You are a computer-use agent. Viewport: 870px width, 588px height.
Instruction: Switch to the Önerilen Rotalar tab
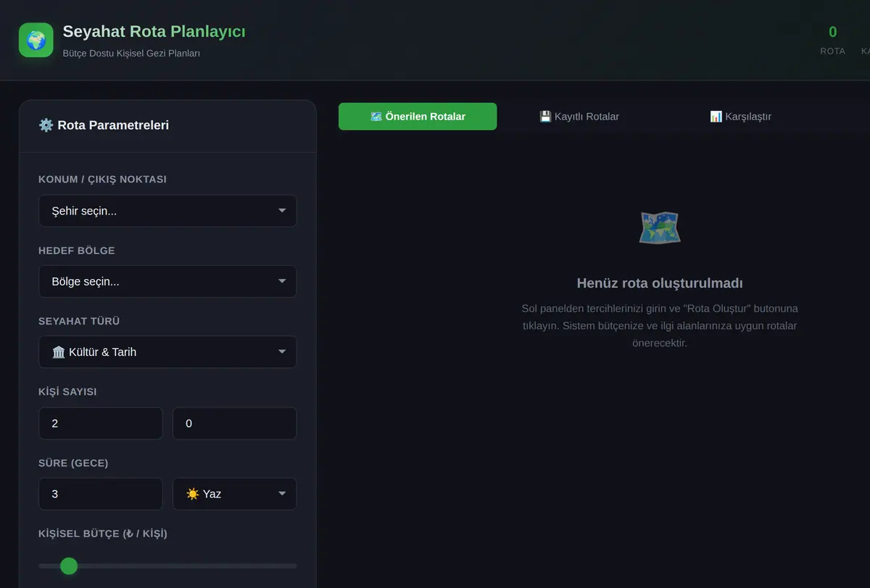click(x=418, y=116)
